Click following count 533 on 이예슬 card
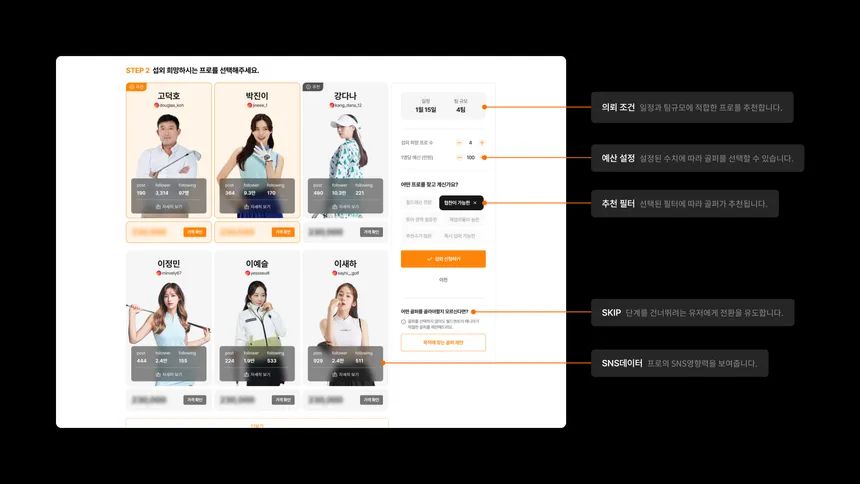The width and height of the screenshot is (860, 484). click(x=271, y=361)
